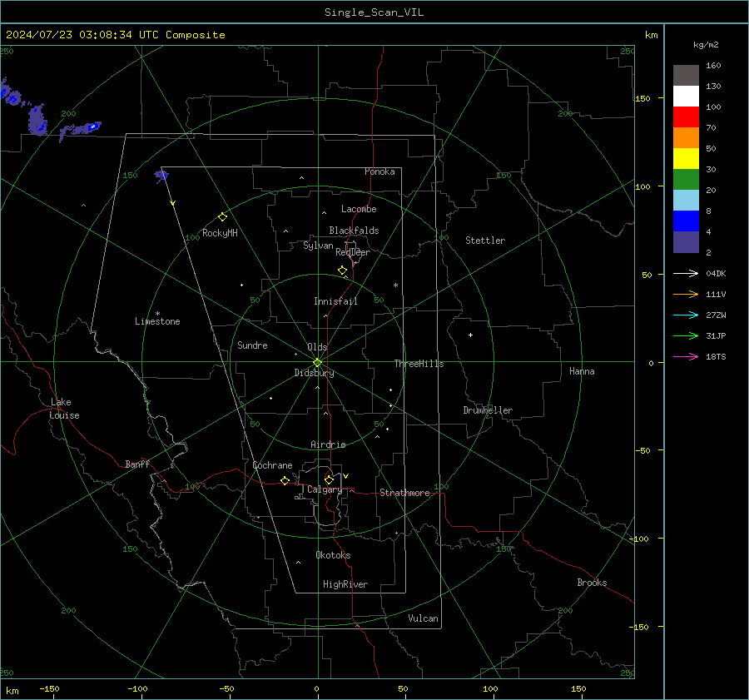The width and height of the screenshot is (749, 700).
Task: Click the Okotoks city label
Action: point(333,555)
